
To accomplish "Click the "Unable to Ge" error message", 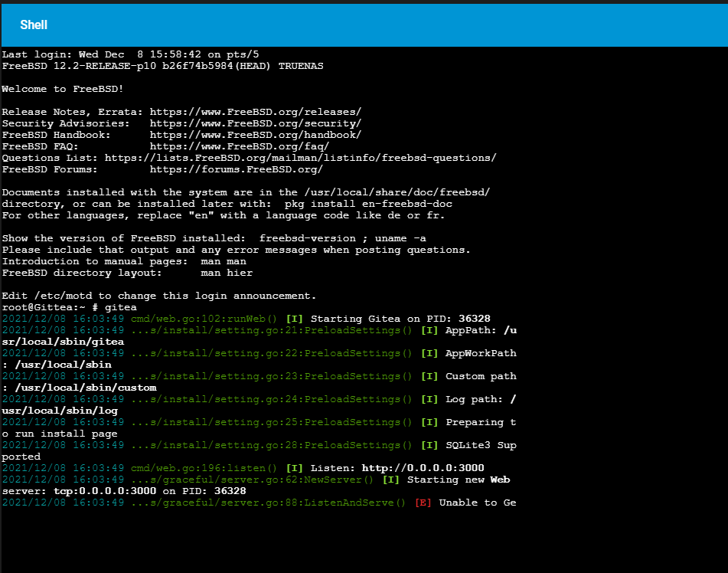I will pos(478,503).
